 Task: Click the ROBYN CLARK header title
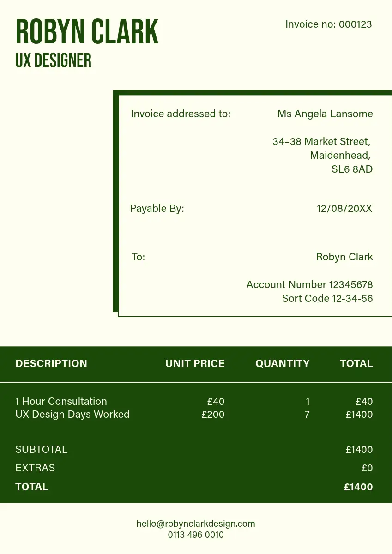(87, 32)
